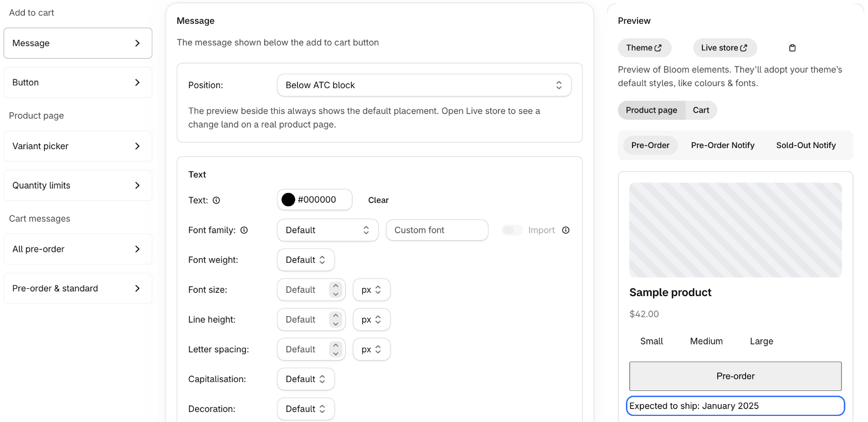Select the Pre-Order Notify tab
Screen dimensions: 868x422
coord(722,145)
